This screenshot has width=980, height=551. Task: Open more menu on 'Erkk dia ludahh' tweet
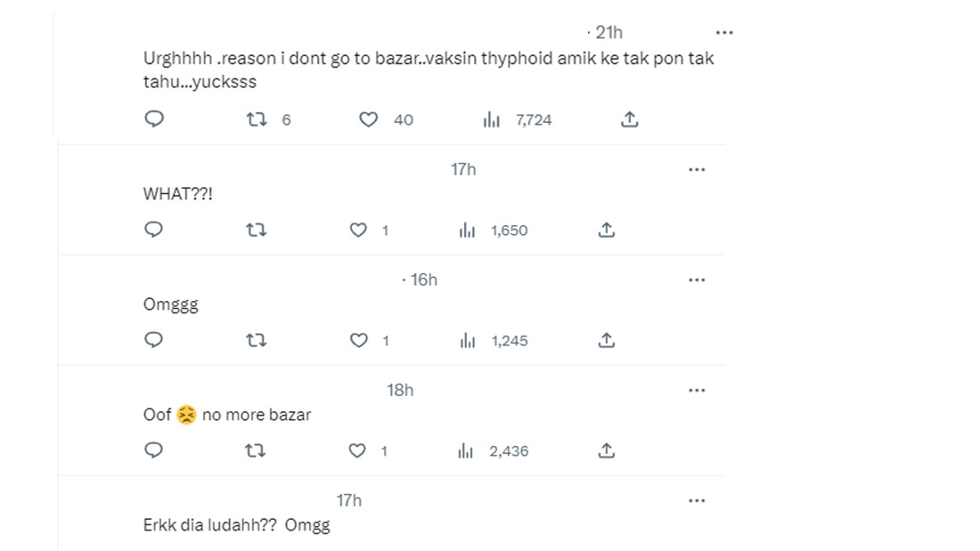[x=697, y=500]
